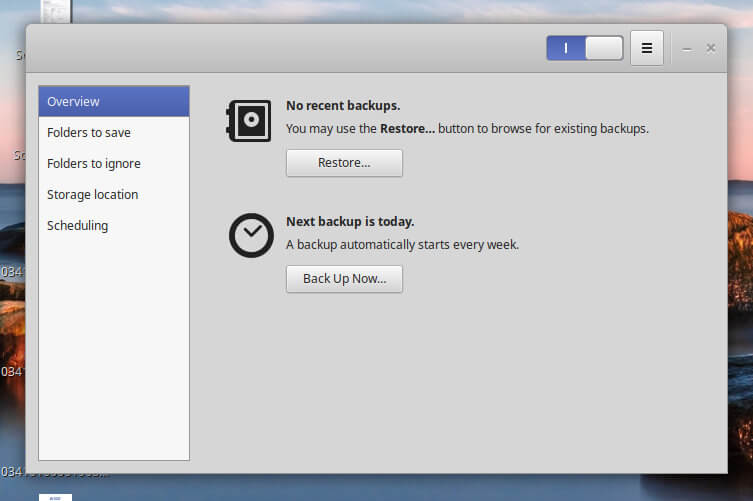Click the safe icon beside No recent backups
Screen dimensions: 753x501
pyautogui.click(x=249, y=121)
